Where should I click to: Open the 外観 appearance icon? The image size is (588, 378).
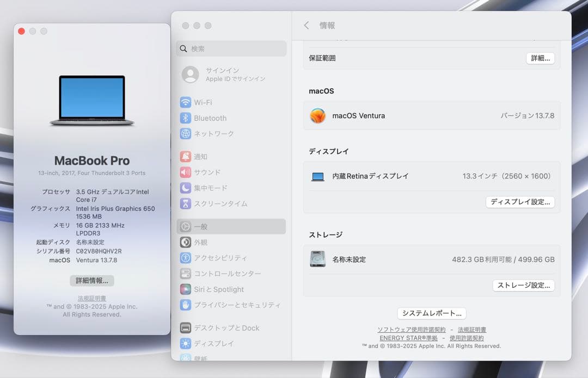click(x=185, y=243)
